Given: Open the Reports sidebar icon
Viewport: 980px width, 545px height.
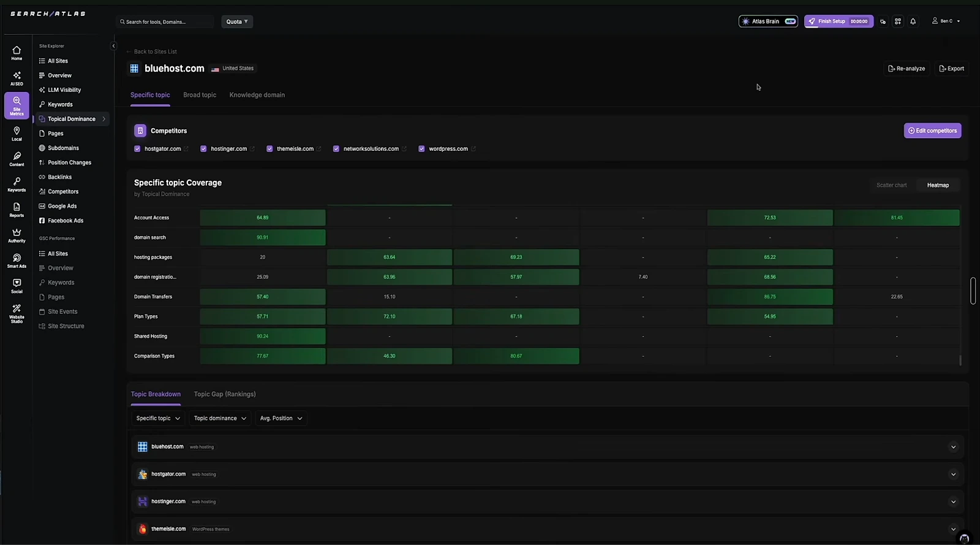Looking at the screenshot, I should point(17,210).
